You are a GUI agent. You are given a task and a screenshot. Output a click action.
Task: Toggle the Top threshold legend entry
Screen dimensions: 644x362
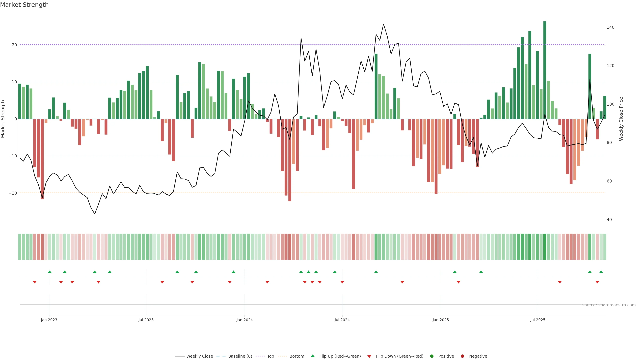pos(270,356)
